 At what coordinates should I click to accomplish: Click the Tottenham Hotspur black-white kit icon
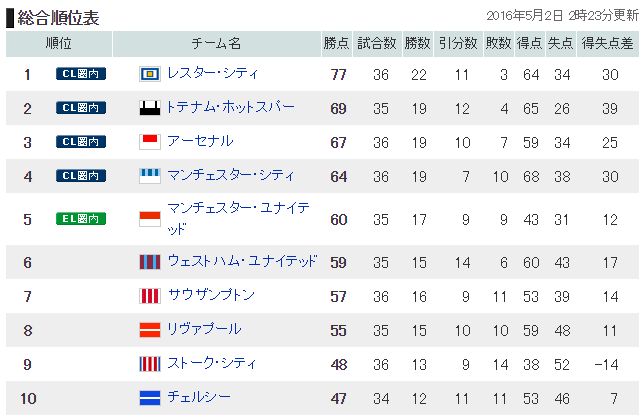click(x=150, y=108)
